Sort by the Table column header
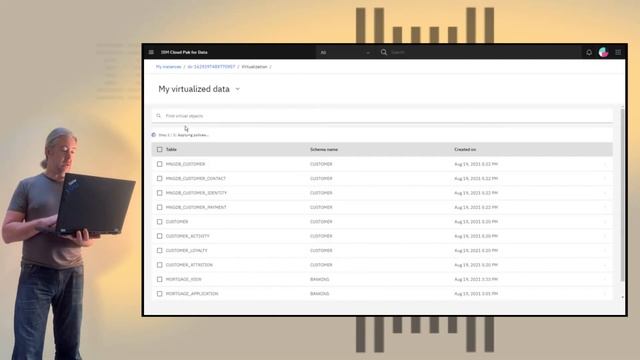 171,149
